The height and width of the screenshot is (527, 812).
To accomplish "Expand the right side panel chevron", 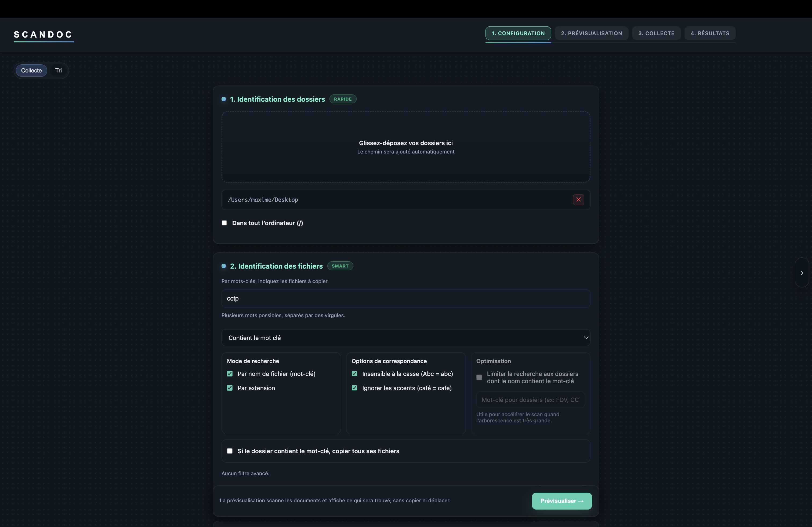I will click(x=802, y=273).
